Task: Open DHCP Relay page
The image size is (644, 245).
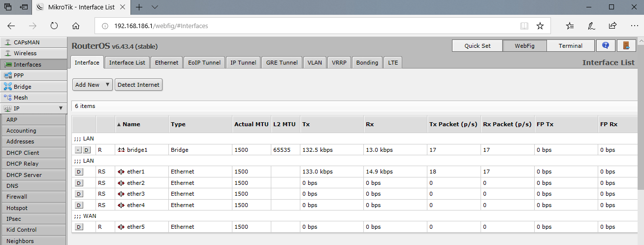Action: pos(33,164)
